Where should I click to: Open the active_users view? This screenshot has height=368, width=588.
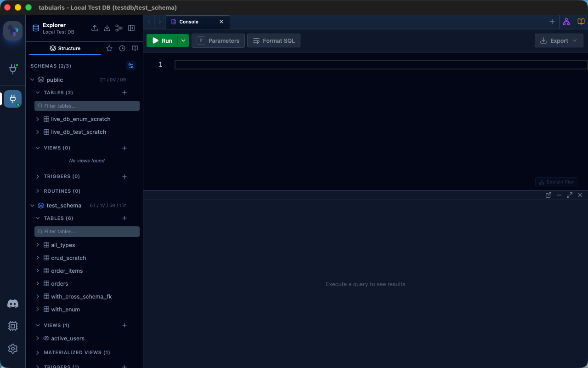coord(68,339)
